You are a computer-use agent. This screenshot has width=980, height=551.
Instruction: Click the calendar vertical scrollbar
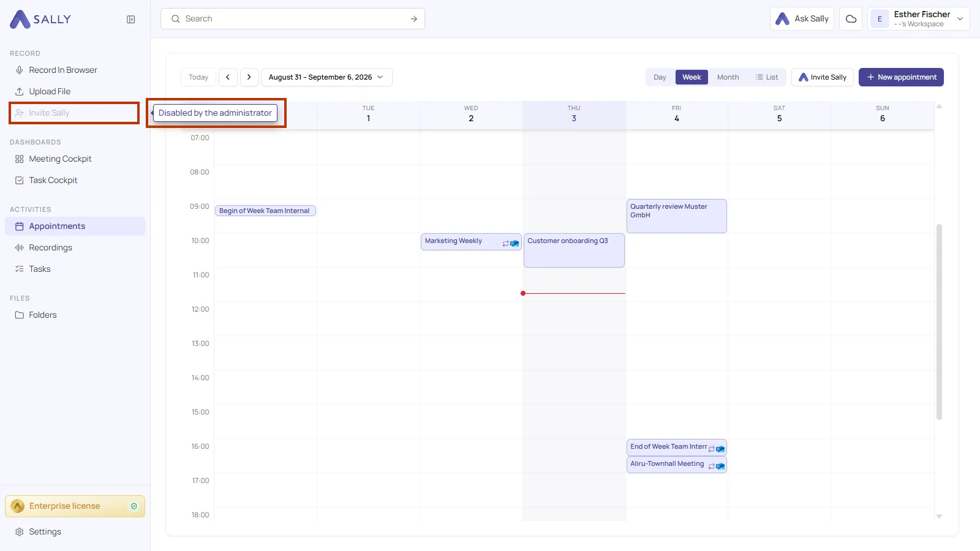[x=939, y=322]
